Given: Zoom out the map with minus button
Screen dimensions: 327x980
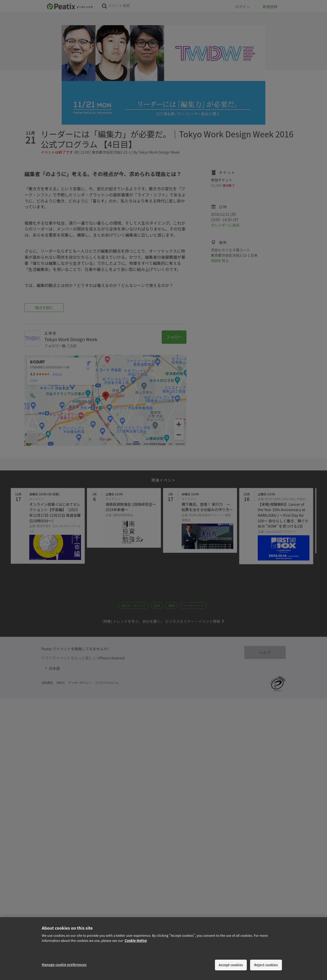Looking at the screenshot, I should (x=179, y=435).
